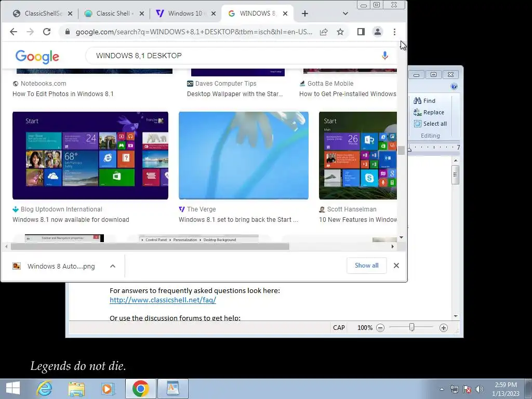Open 'Desktop Wallpaper with the Star...' result
Viewport: 532px width, 399px height.
click(x=235, y=94)
